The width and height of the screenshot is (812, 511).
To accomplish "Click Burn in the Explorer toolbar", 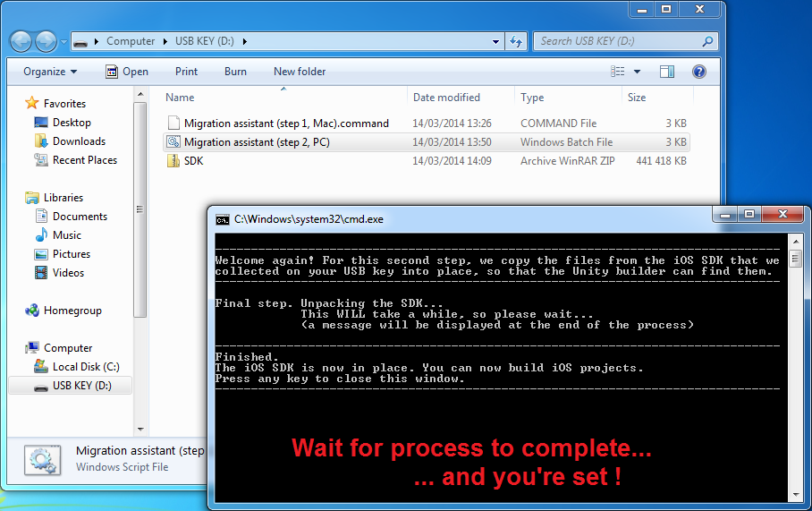I will pyautogui.click(x=235, y=72).
